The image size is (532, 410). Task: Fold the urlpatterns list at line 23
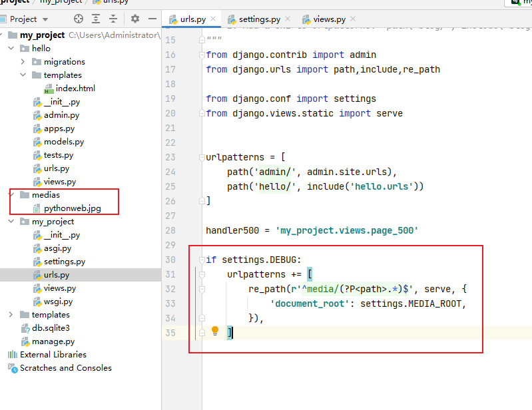[x=202, y=157]
